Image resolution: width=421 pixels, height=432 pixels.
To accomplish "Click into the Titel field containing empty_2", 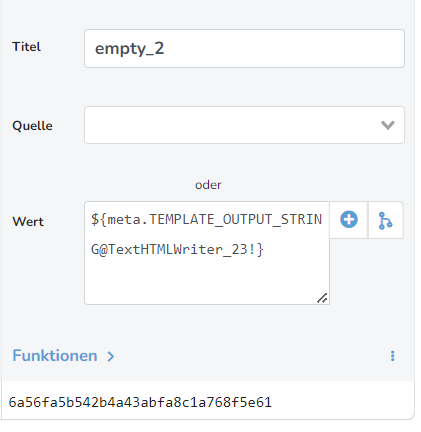I will click(x=244, y=49).
